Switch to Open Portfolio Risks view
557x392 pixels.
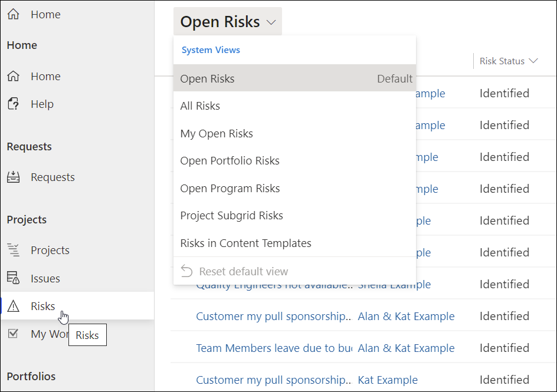(230, 161)
